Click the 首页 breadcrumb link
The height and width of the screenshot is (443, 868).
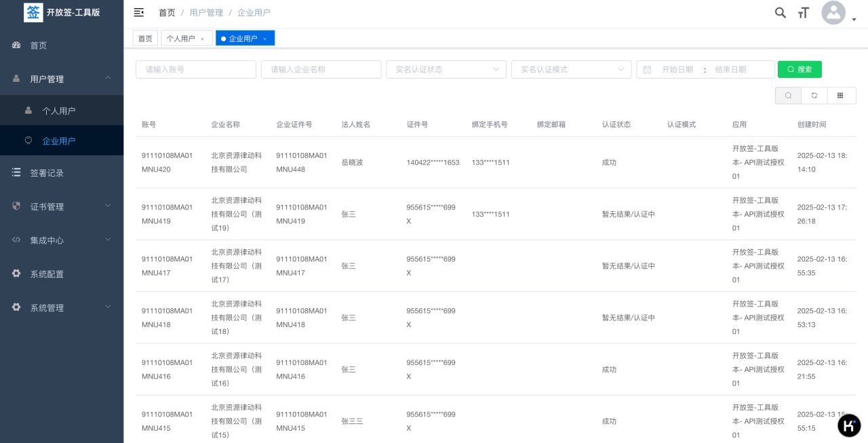click(167, 13)
